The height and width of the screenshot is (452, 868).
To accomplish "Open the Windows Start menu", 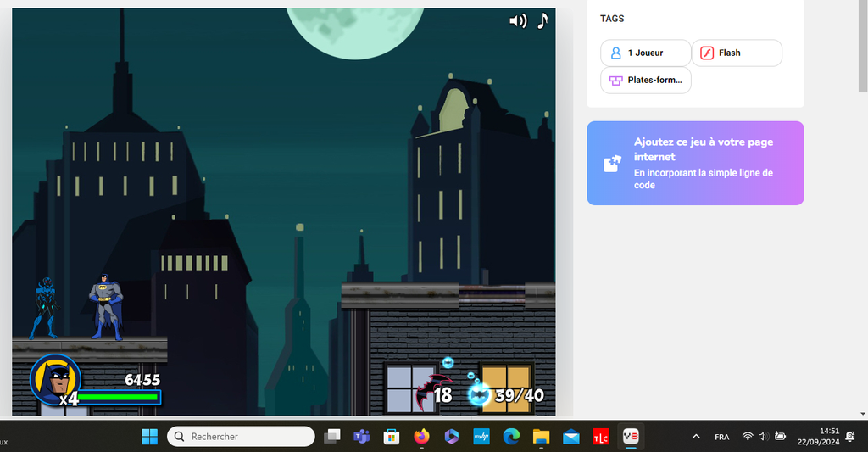I will pyautogui.click(x=149, y=437).
